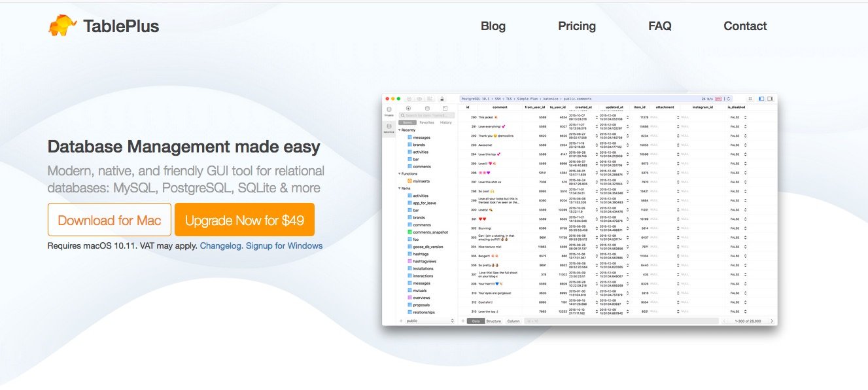868x390 pixels.
Task: Click the lock icon in app toolbar
Action: point(442,99)
